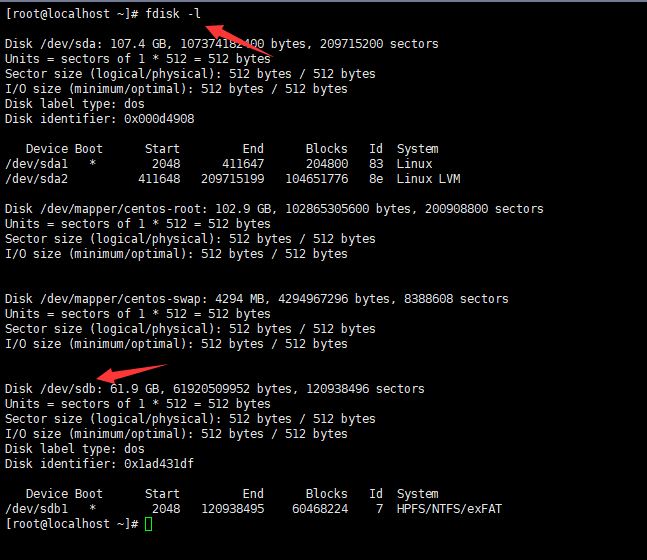Viewport: 647px width, 560px height.
Task: Click the boot asterisk on the /dev/sda1 row
Action: [93, 164]
